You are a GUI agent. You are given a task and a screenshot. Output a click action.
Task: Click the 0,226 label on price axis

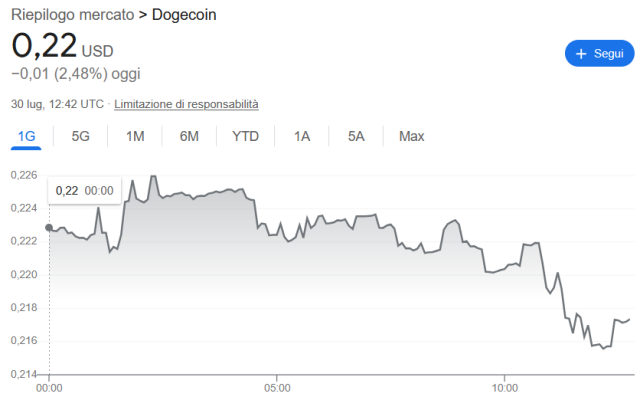coord(24,175)
